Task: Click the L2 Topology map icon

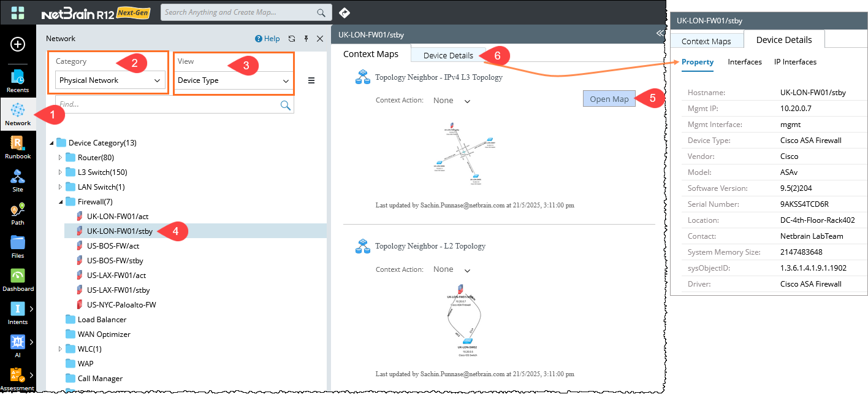Action: click(x=364, y=246)
